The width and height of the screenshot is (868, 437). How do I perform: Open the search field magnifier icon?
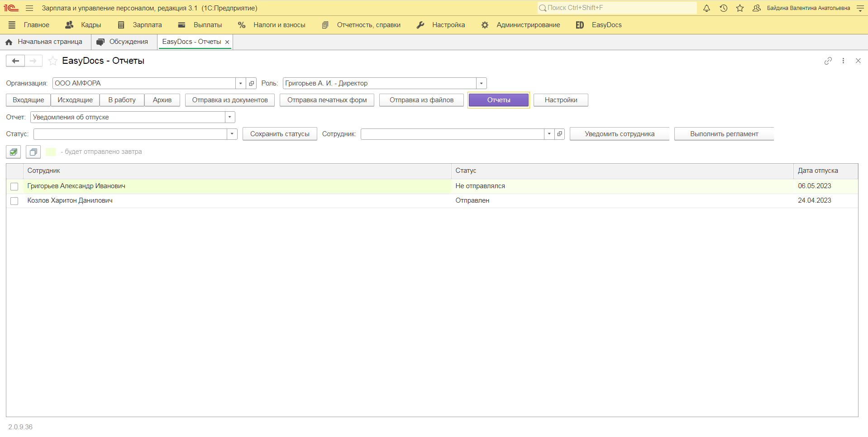(x=543, y=8)
